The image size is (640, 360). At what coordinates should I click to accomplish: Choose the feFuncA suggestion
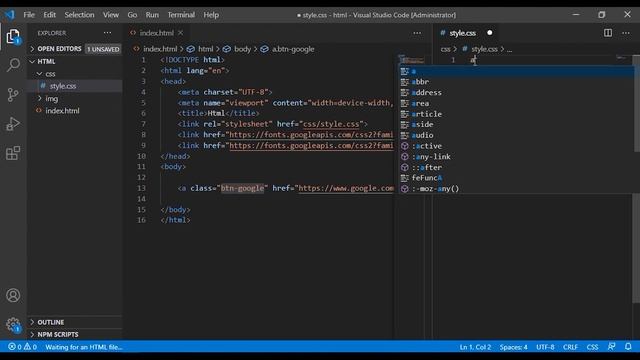[516, 178]
